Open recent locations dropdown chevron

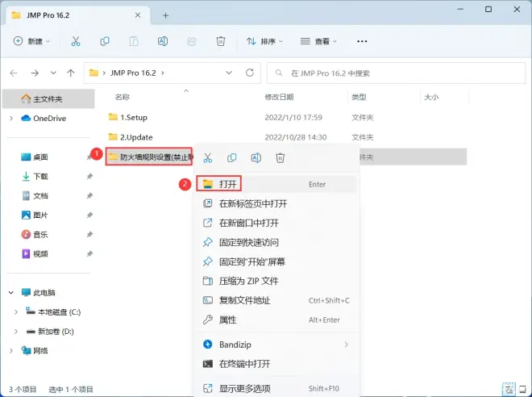tap(53, 73)
